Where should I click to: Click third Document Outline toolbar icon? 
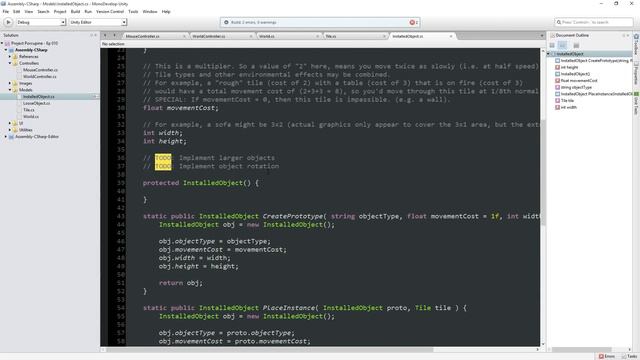[x=576, y=45]
